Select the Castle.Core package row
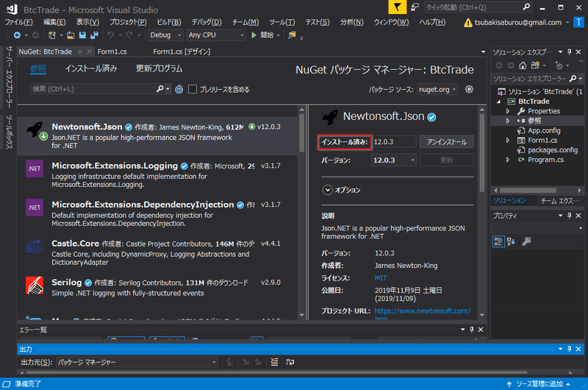The width and height of the screenshot is (588, 390). [x=158, y=252]
